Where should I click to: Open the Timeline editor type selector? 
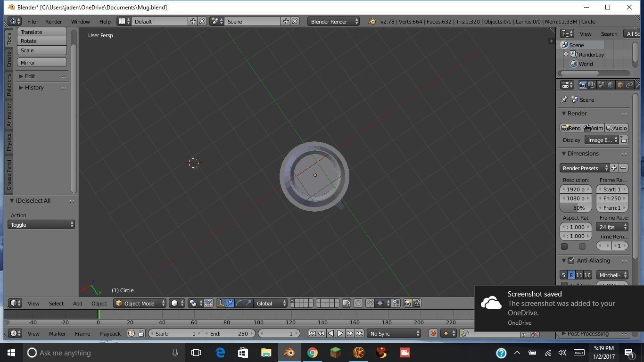coord(16,333)
